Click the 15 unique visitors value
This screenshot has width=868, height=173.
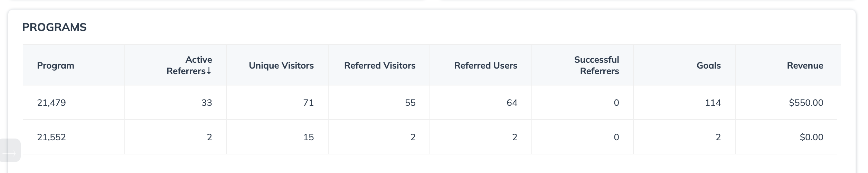(308, 137)
